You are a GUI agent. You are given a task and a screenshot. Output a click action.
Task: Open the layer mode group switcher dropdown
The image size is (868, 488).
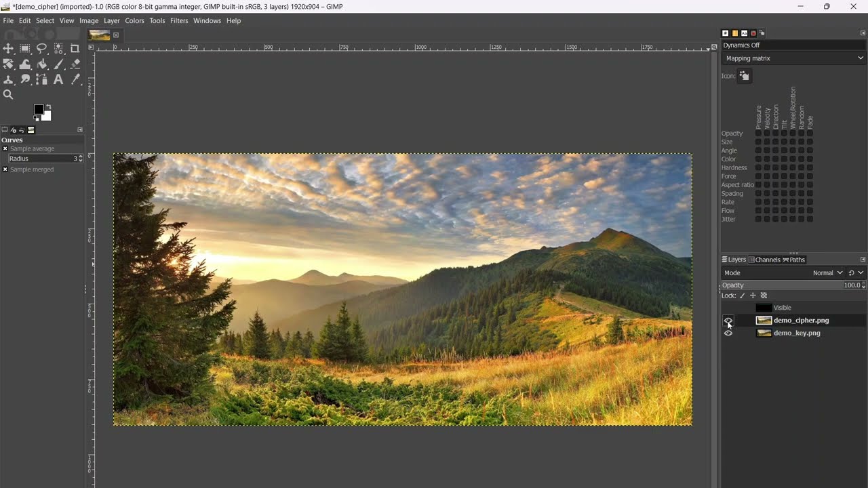tap(856, 272)
